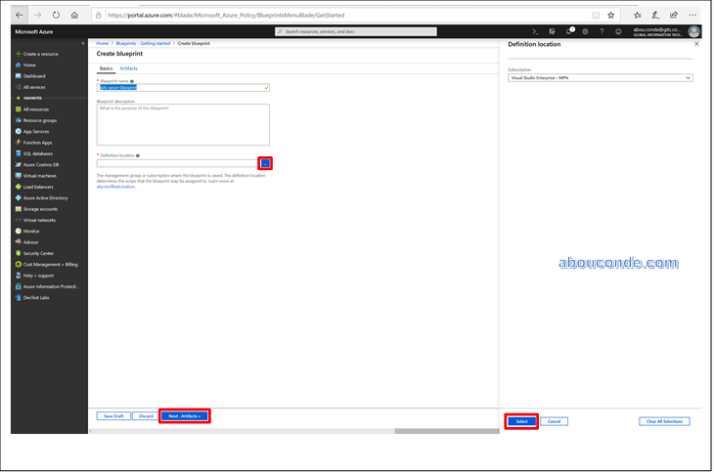The height and width of the screenshot is (472, 714).
Task: Select the Basics tab
Action: [x=106, y=68]
